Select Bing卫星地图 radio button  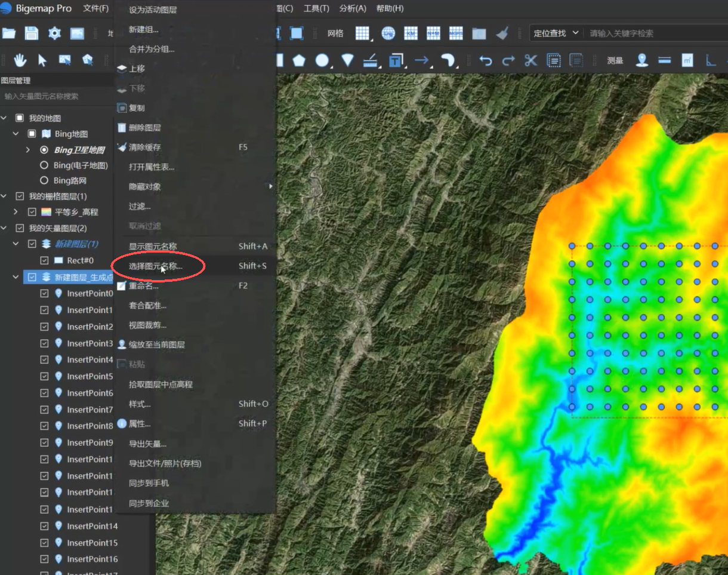coord(44,150)
